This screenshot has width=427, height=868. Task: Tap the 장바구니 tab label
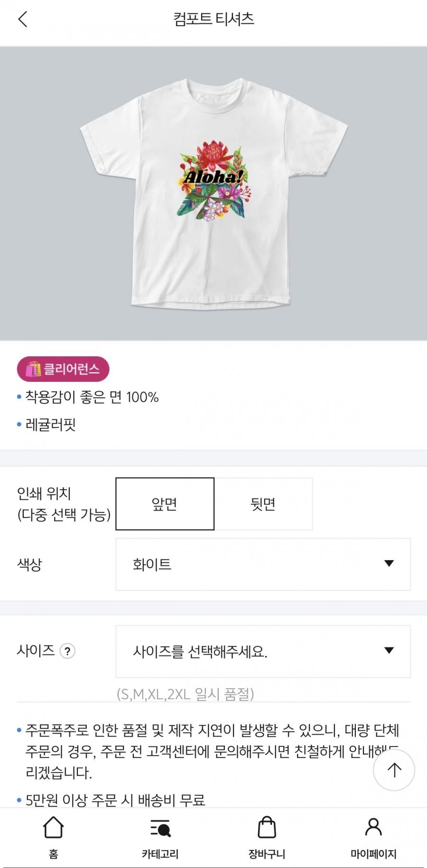pyautogui.click(x=267, y=854)
